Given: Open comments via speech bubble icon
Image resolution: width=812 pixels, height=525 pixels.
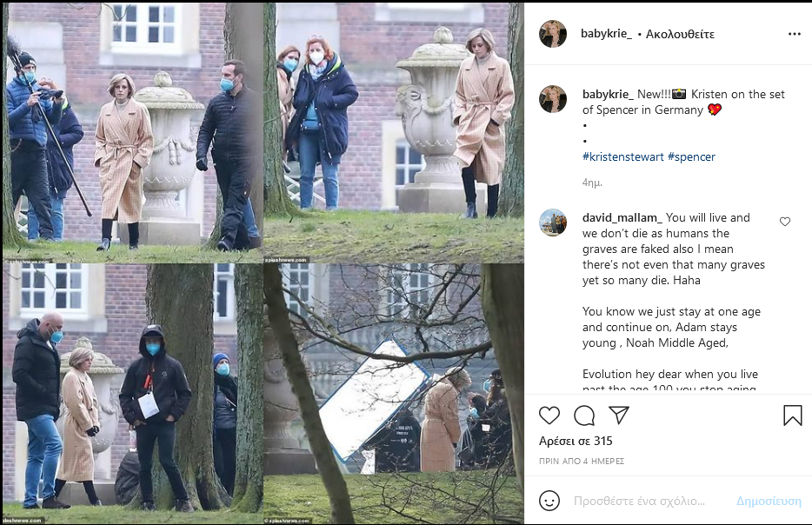Looking at the screenshot, I should [x=584, y=415].
